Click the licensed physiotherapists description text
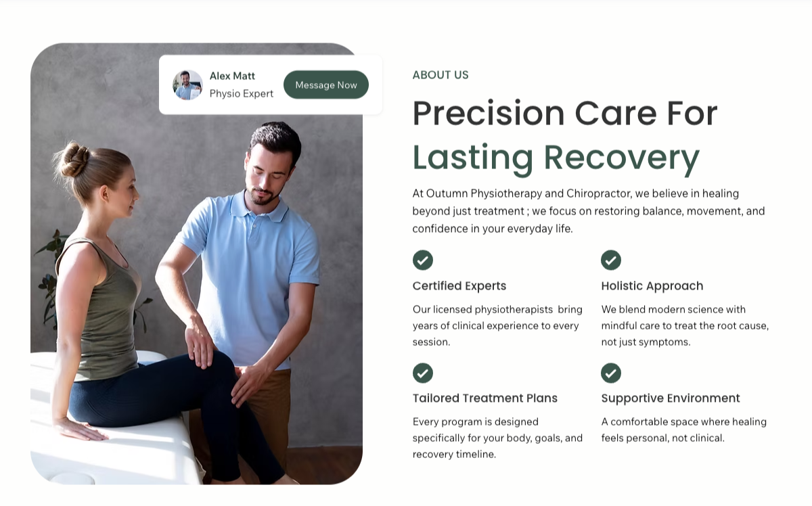The image size is (812, 506). 497,325
